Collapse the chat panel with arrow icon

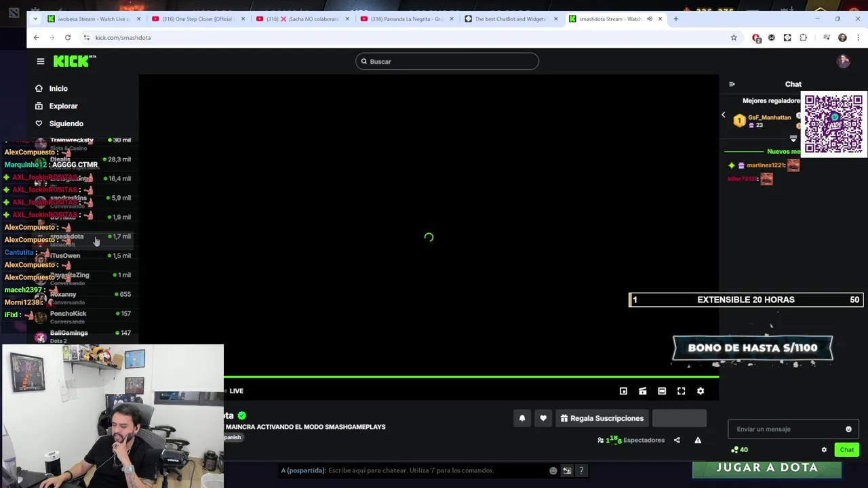732,85
